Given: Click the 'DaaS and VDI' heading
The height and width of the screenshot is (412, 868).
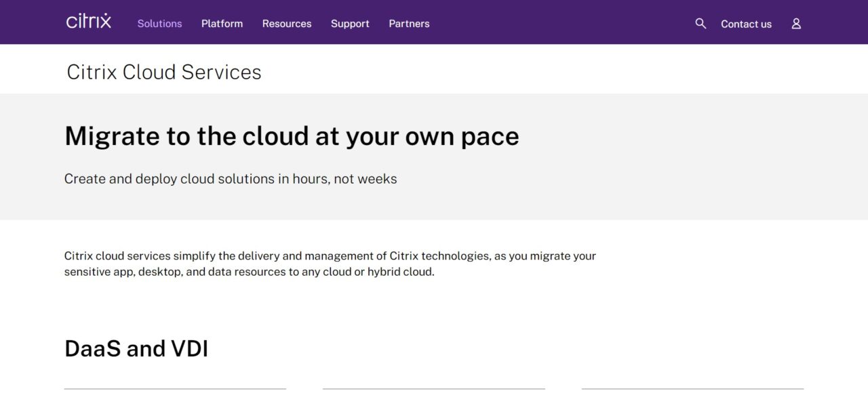Looking at the screenshot, I should tap(136, 348).
